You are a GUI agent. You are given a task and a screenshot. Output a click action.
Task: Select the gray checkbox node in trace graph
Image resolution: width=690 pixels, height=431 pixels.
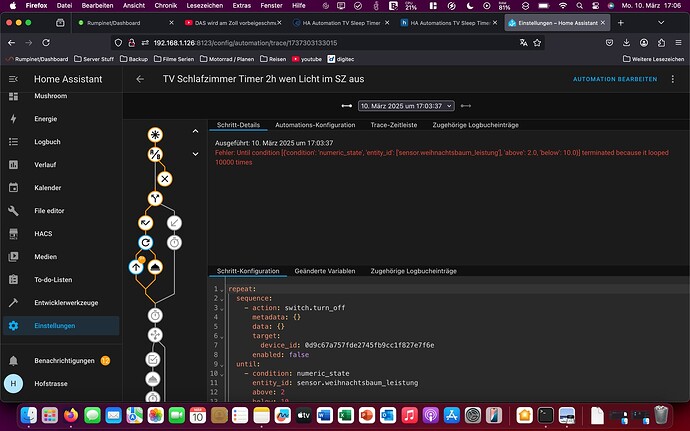153,359
